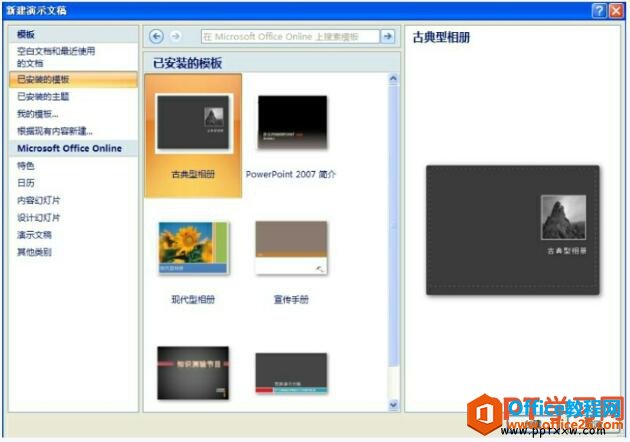
Task: Open the 设计幻灯片 online category
Action: (39, 217)
